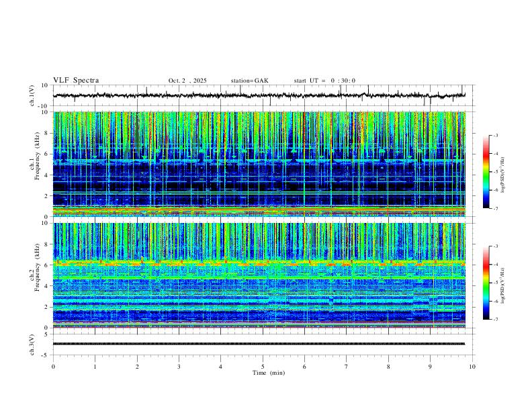Click the "ch.1(V)" waveform axis label
This screenshot has width=532, height=411.
32,95
